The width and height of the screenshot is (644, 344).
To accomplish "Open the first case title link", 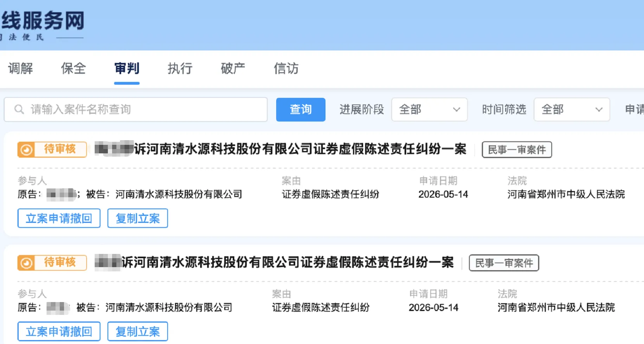I will 280,149.
